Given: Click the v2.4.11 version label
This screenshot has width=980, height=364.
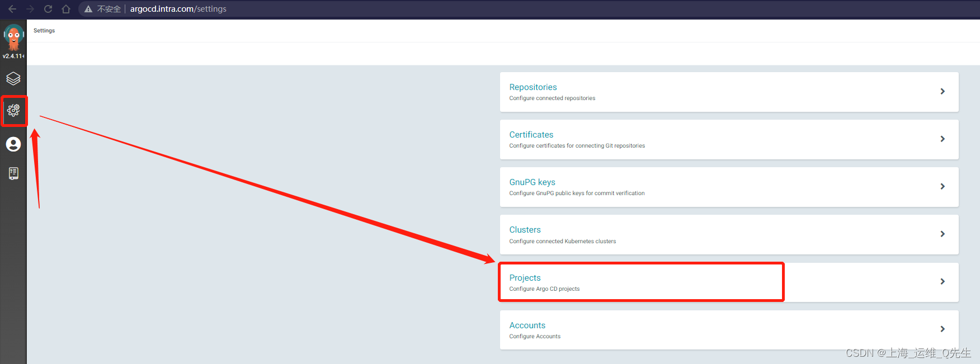Looking at the screenshot, I should (x=13, y=56).
